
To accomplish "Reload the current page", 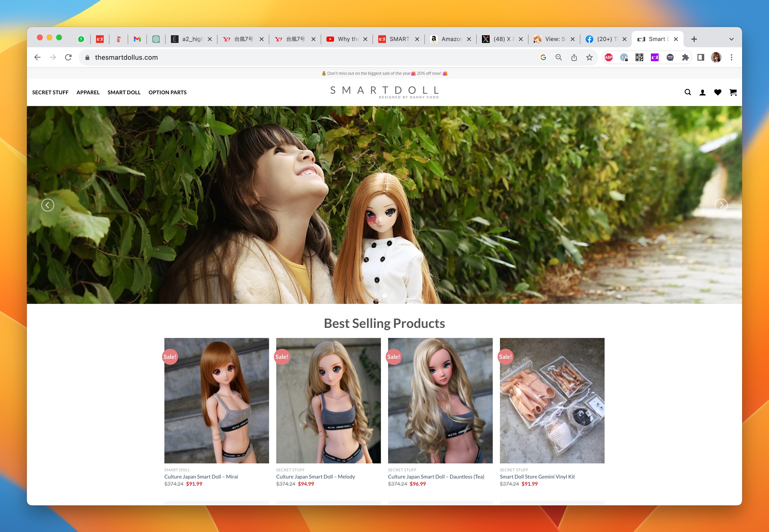I will pos(68,57).
